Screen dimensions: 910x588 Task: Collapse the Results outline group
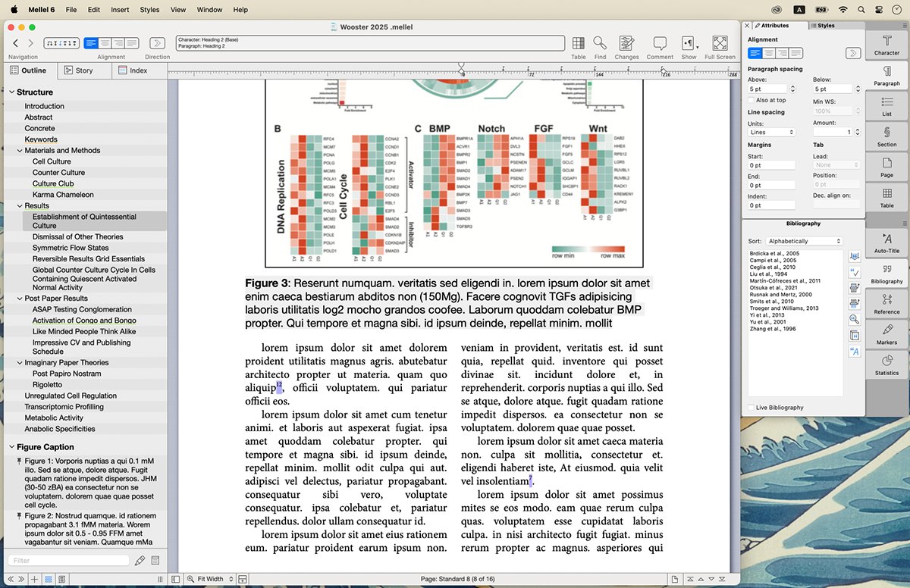20,205
